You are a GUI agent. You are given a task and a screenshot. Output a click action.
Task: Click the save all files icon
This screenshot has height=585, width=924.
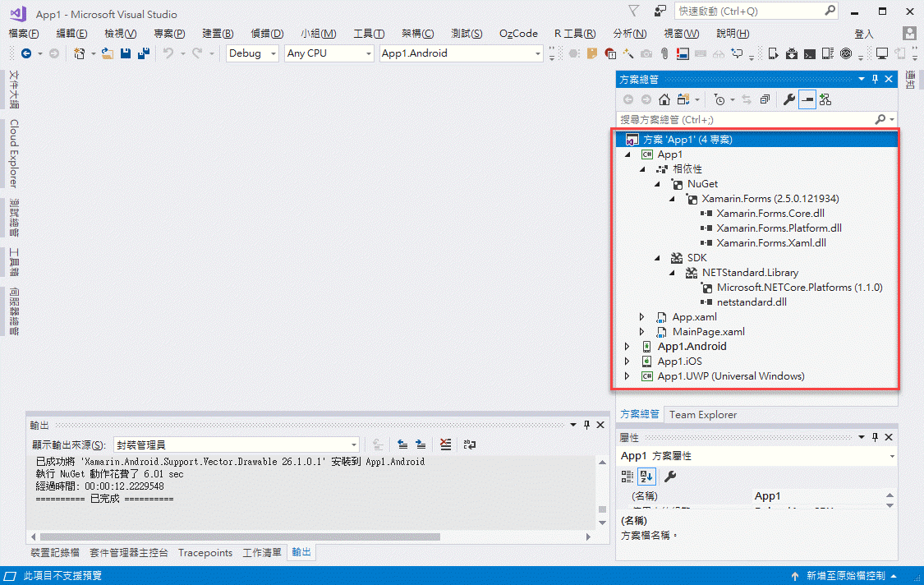(143, 53)
